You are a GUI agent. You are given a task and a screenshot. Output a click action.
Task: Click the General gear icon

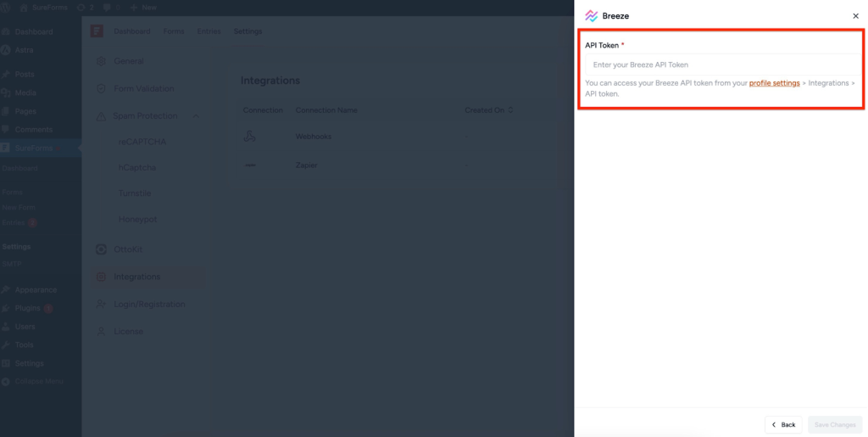[101, 61]
